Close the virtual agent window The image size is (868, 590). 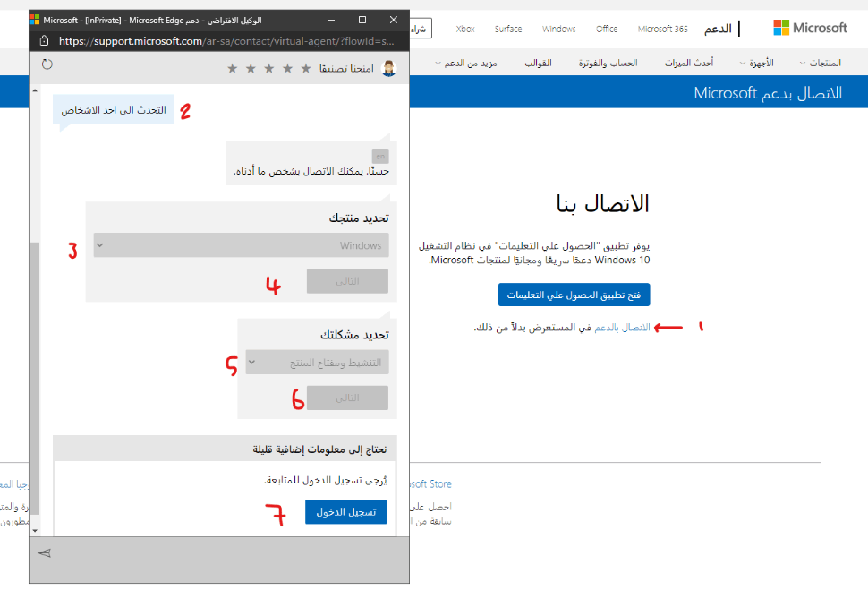coord(394,20)
